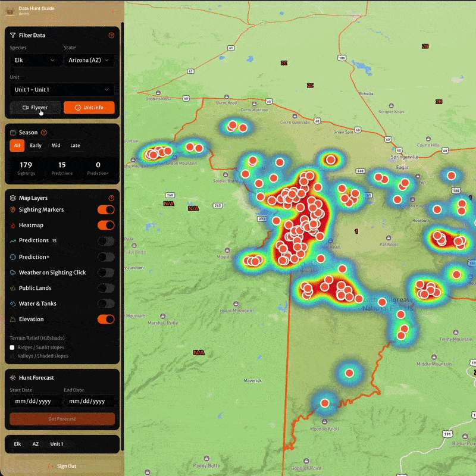476x476 pixels.
Task: Disable the Sighting Markers toggle
Action: pyautogui.click(x=106, y=209)
